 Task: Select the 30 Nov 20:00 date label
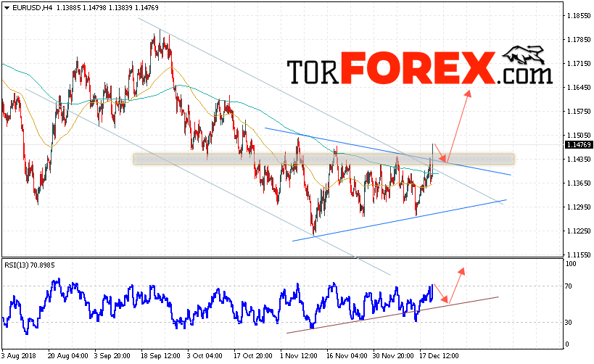(394, 356)
